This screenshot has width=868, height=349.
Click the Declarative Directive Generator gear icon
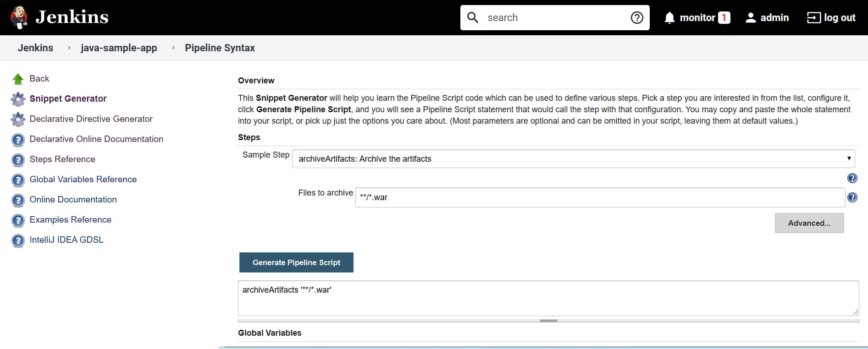pyautogui.click(x=18, y=119)
